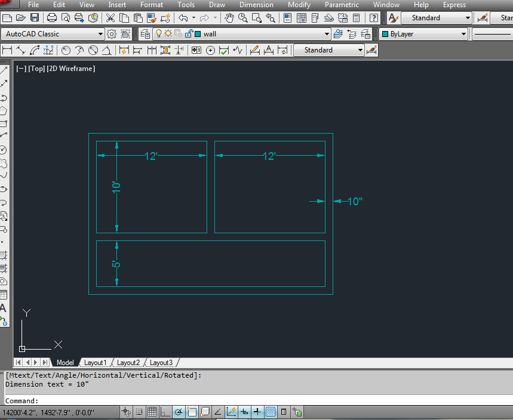Open the Plot dialog
The width and height of the screenshot is (513, 420).
point(51,18)
